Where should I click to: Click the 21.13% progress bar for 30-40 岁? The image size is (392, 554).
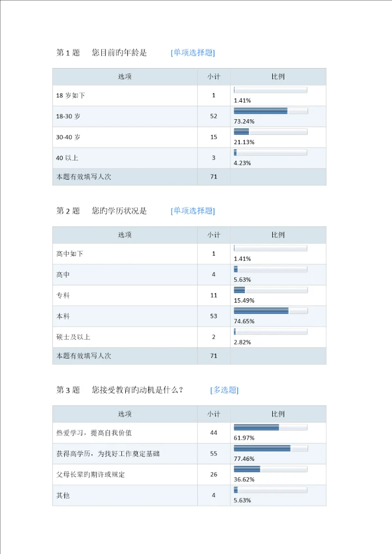click(271, 132)
